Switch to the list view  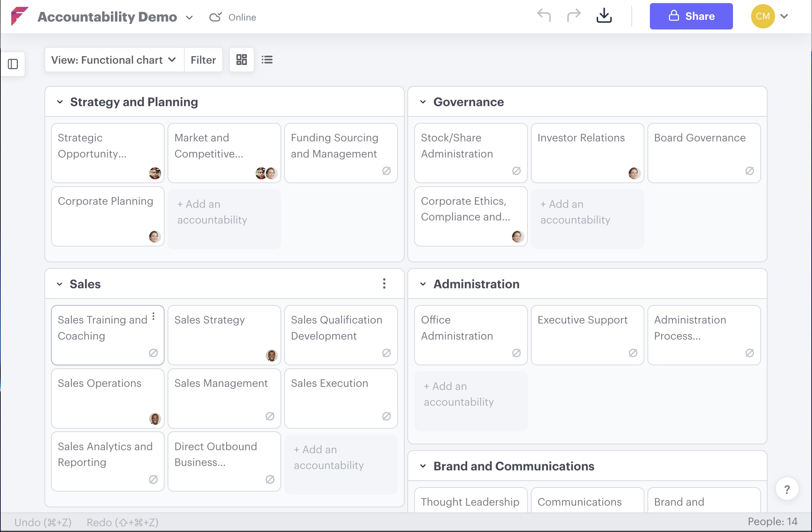(267, 60)
